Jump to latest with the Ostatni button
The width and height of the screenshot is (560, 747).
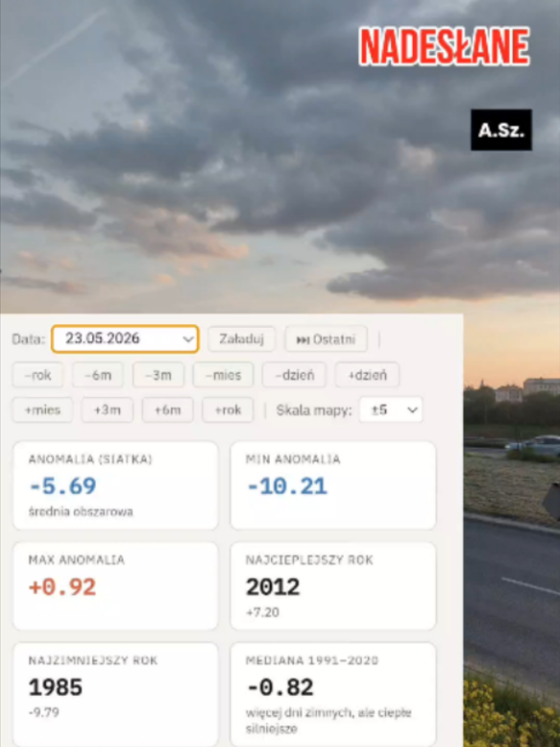pyautogui.click(x=326, y=339)
